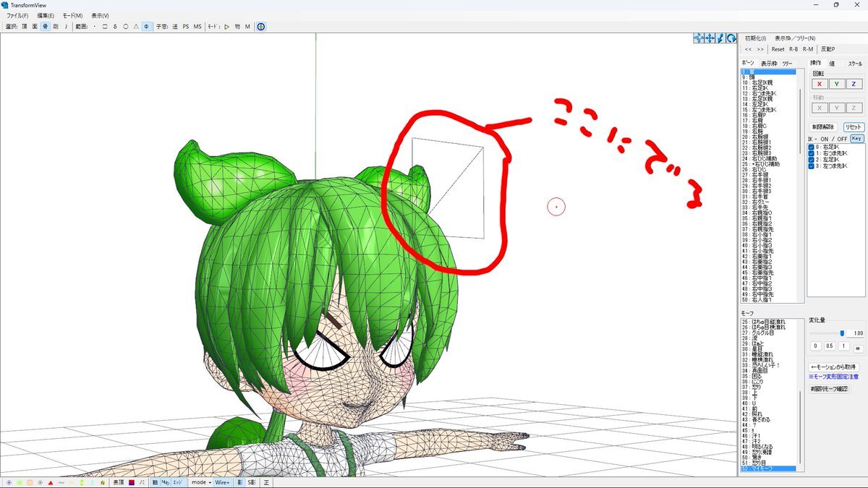Screen dimensions: 868x488
Task: Switch to the ツリー tab
Action: 788,64
